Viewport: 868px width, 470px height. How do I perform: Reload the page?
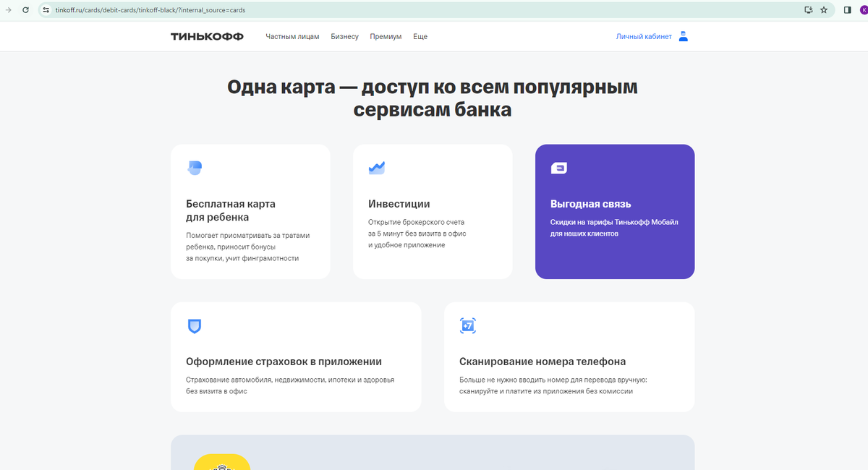click(x=26, y=10)
